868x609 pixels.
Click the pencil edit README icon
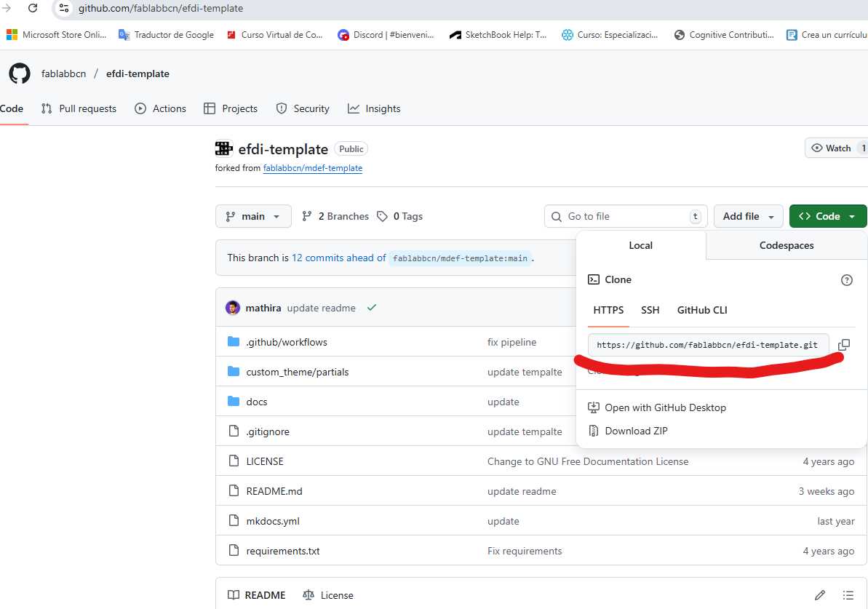click(x=820, y=595)
